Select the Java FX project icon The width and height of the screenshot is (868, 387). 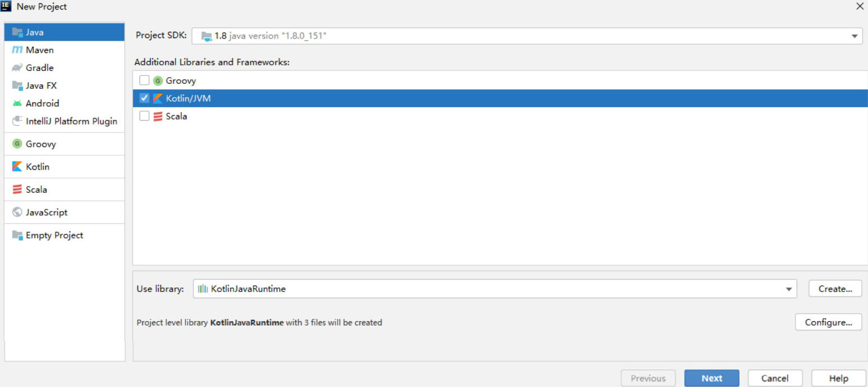coord(17,86)
